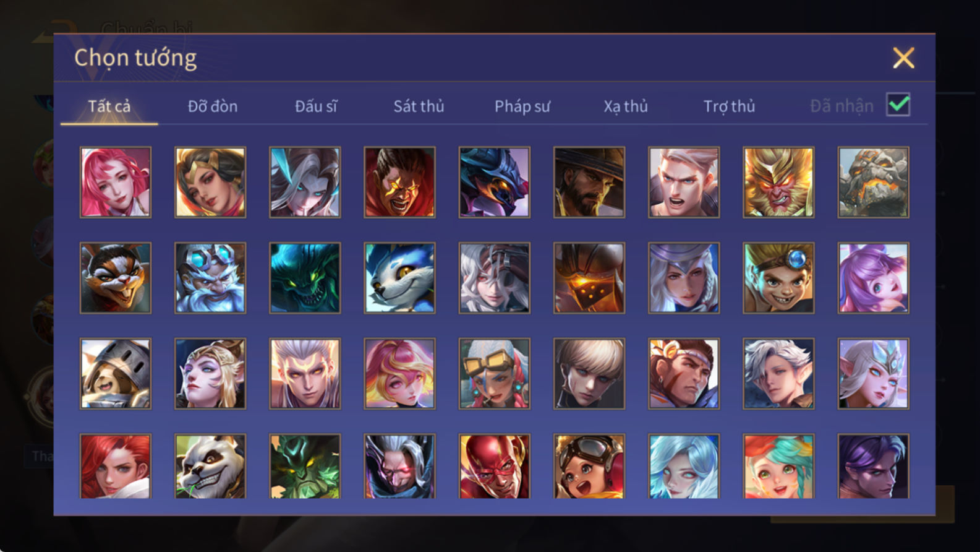The width and height of the screenshot is (980, 552).
Task: Select the green tree monster hero
Action: pyautogui.click(x=305, y=466)
